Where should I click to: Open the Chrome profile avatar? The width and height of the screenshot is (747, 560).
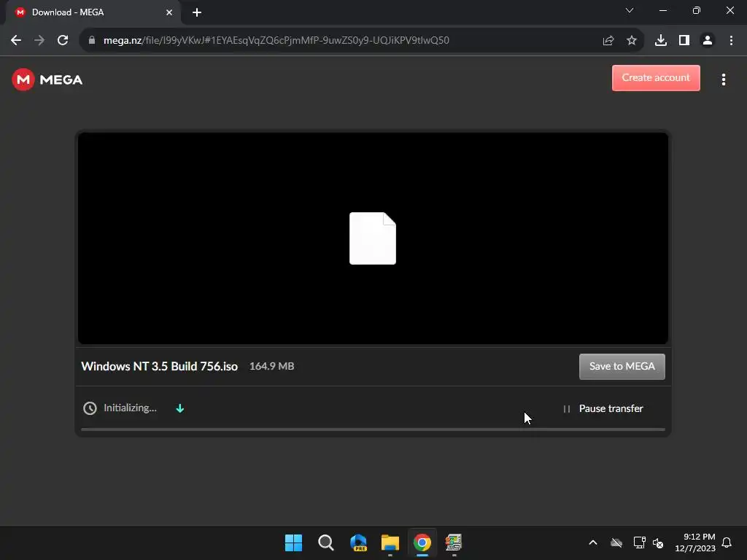click(x=708, y=41)
